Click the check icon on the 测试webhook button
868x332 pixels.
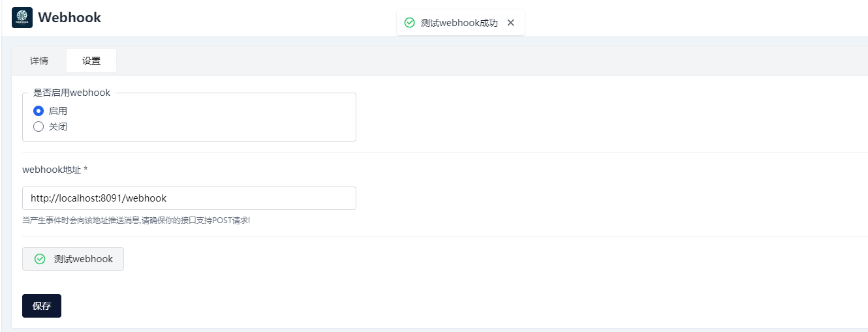pos(40,259)
